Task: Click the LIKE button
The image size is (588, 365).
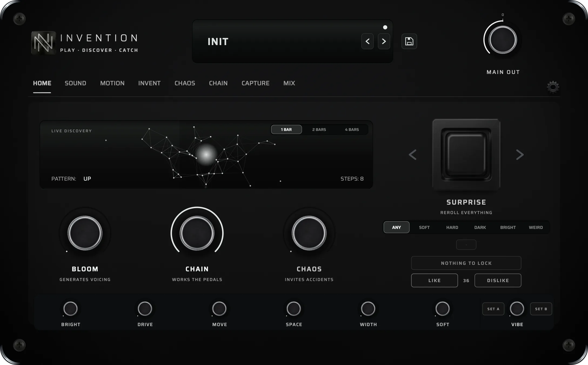Action: (435, 280)
